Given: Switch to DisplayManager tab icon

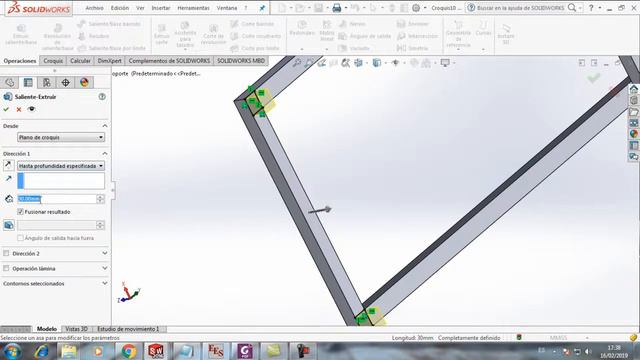Looking at the screenshot, I should (x=84, y=82).
